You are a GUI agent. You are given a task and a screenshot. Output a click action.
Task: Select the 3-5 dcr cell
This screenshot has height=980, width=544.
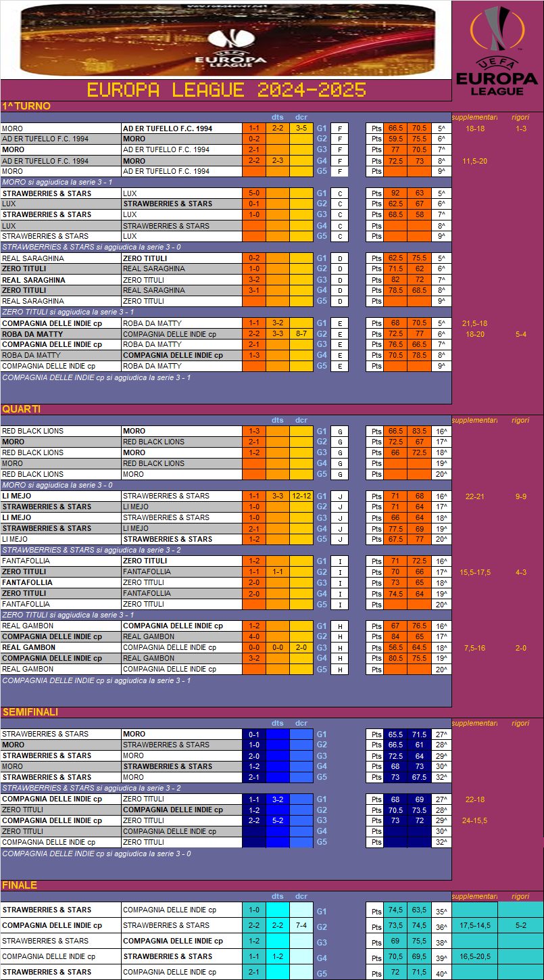pyautogui.click(x=301, y=128)
